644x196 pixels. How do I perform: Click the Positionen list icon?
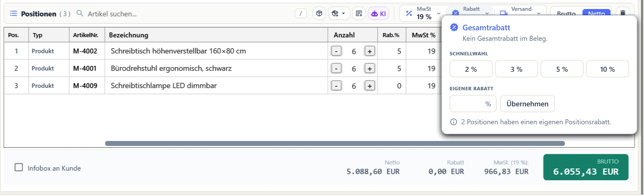(x=13, y=13)
